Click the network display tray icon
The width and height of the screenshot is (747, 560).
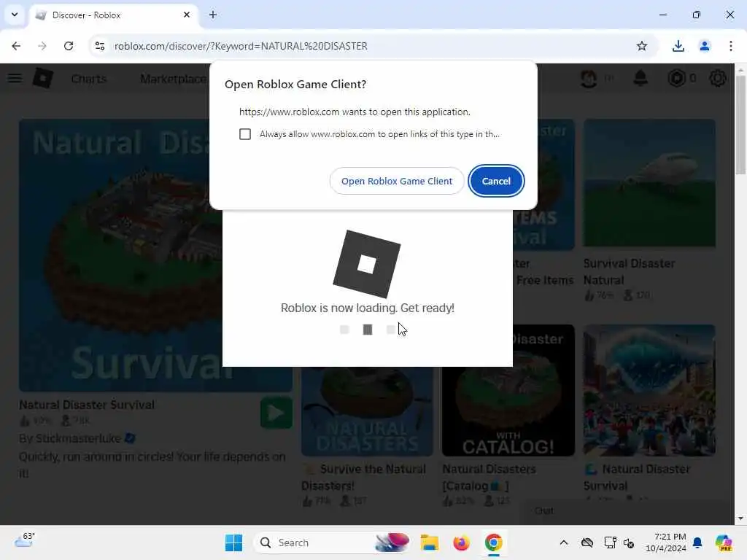[610, 542]
